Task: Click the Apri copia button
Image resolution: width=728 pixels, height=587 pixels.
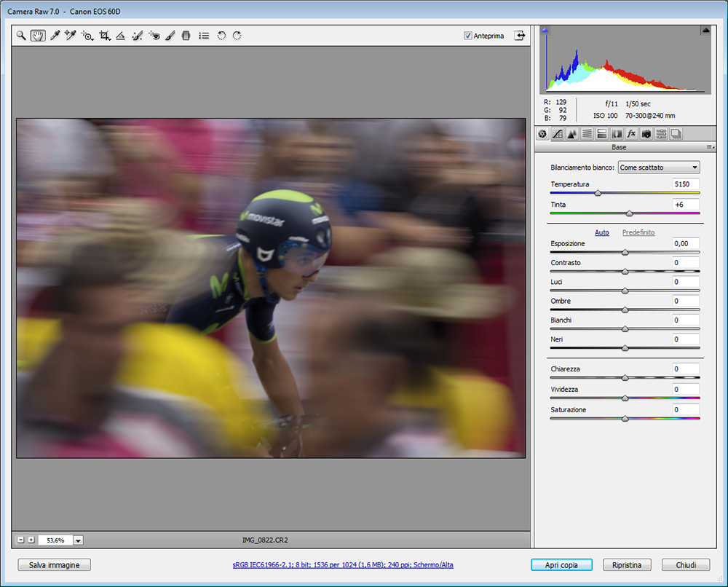Action: point(561,565)
